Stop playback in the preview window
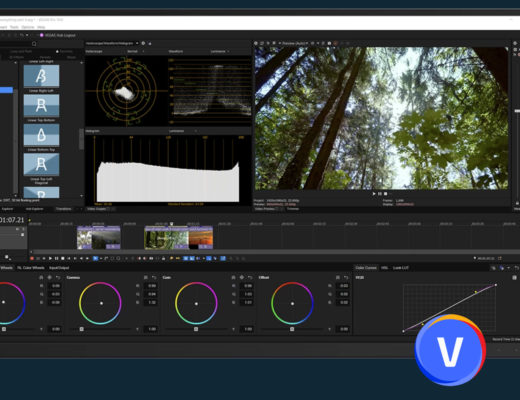The width and height of the screenshot is (520, 400). [386, 194]
